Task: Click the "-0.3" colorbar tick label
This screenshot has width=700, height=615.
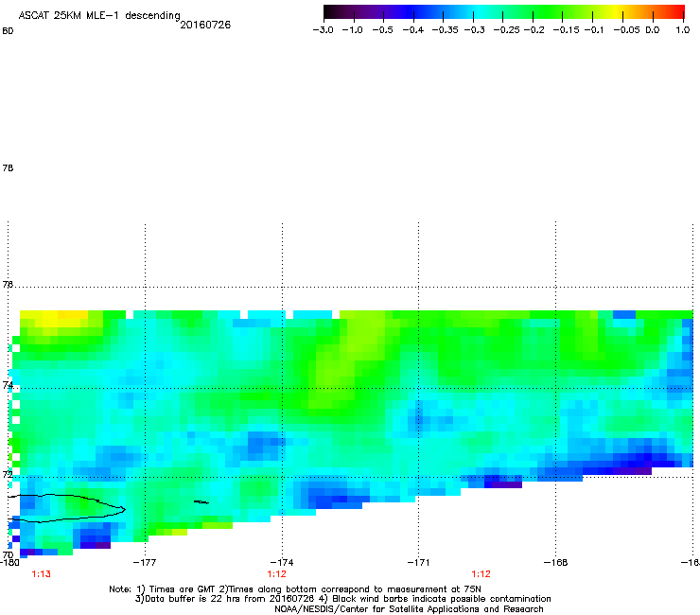Action: (x=474, y=30)
